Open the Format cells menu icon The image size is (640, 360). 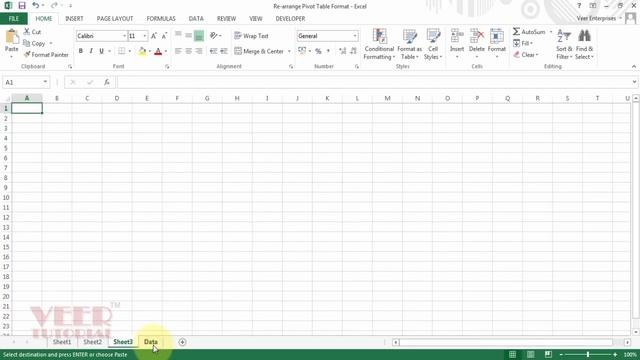(497, 36)
